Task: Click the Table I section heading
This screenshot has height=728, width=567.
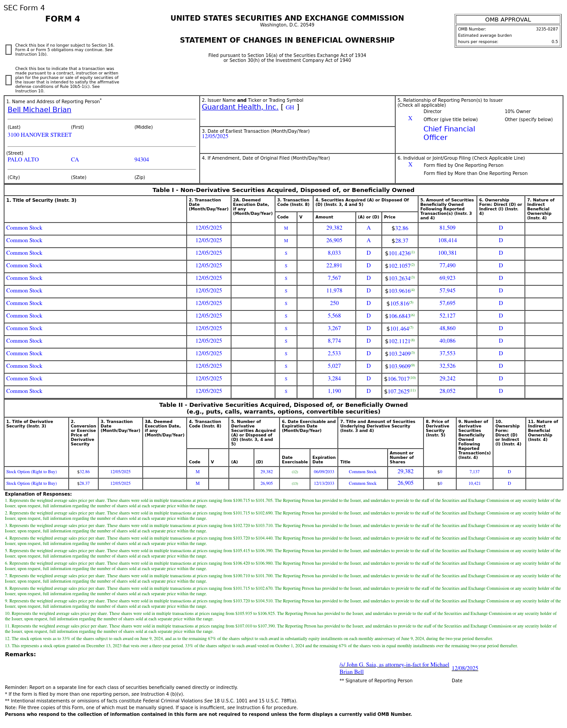Action: point(283,190)
